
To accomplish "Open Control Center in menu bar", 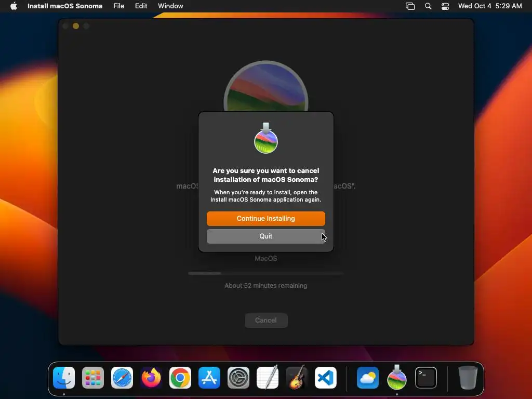I will tap(445, 6).
